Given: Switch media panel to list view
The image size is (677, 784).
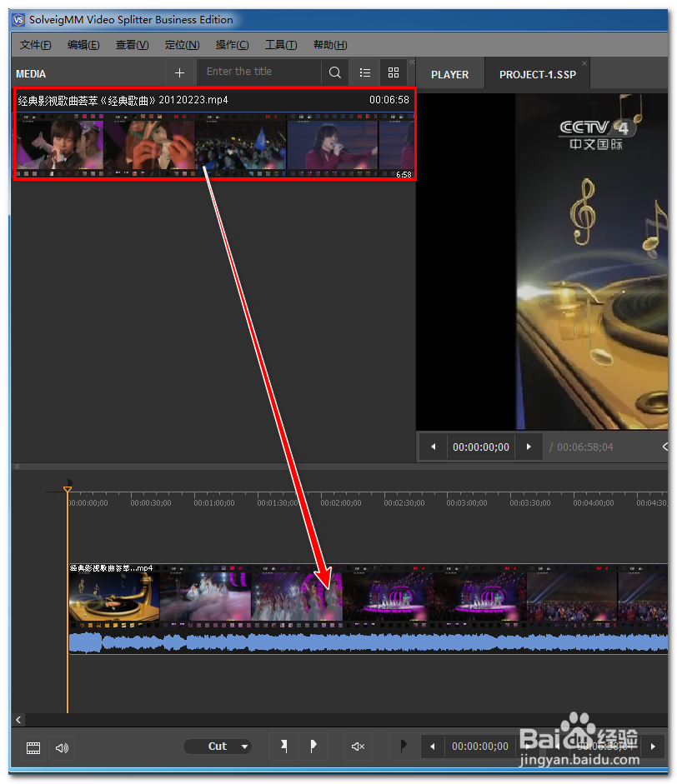Looking at the screenshot, I should [x=365, y=73].
